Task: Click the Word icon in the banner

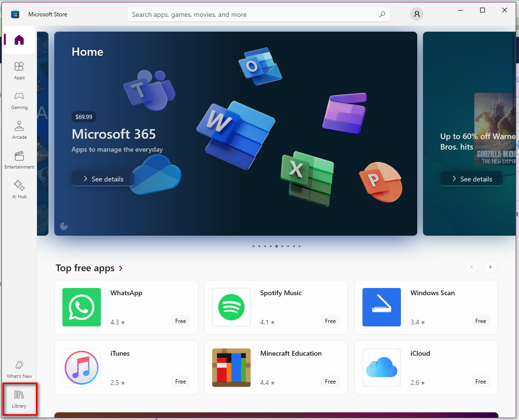Action: coord(236,134)
